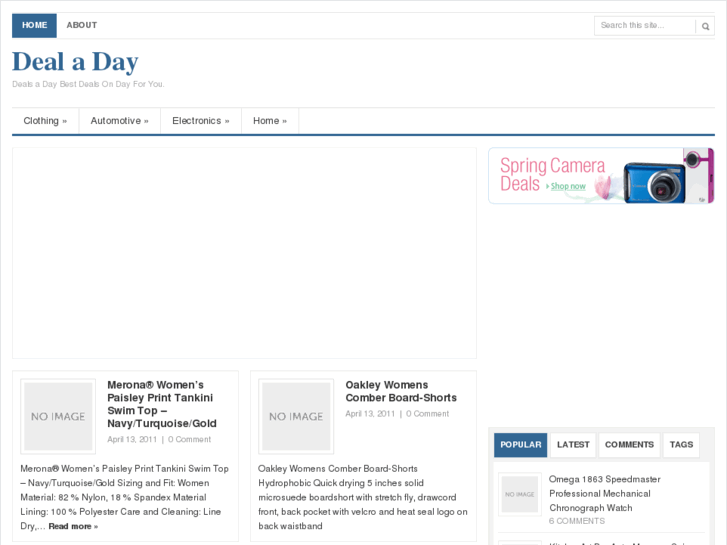The image size is (727, 545).
Task: Focus the Search this site field
Action: click(645, 26)
